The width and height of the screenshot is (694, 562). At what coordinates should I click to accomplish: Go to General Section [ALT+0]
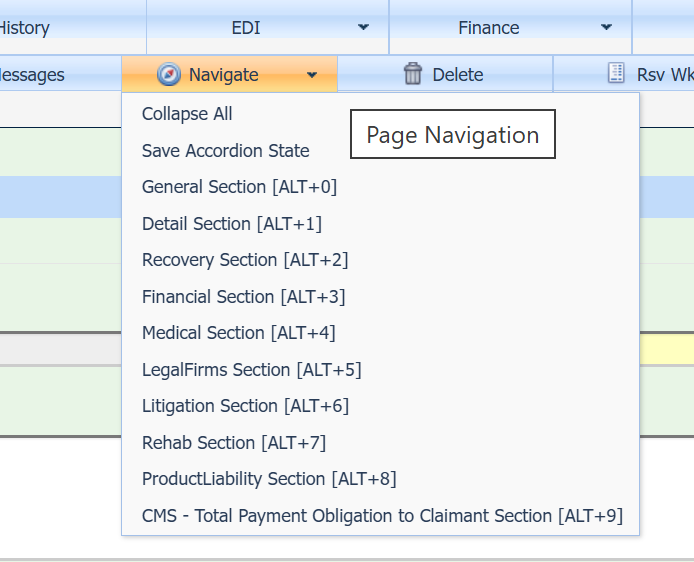(x=239, y=187)
